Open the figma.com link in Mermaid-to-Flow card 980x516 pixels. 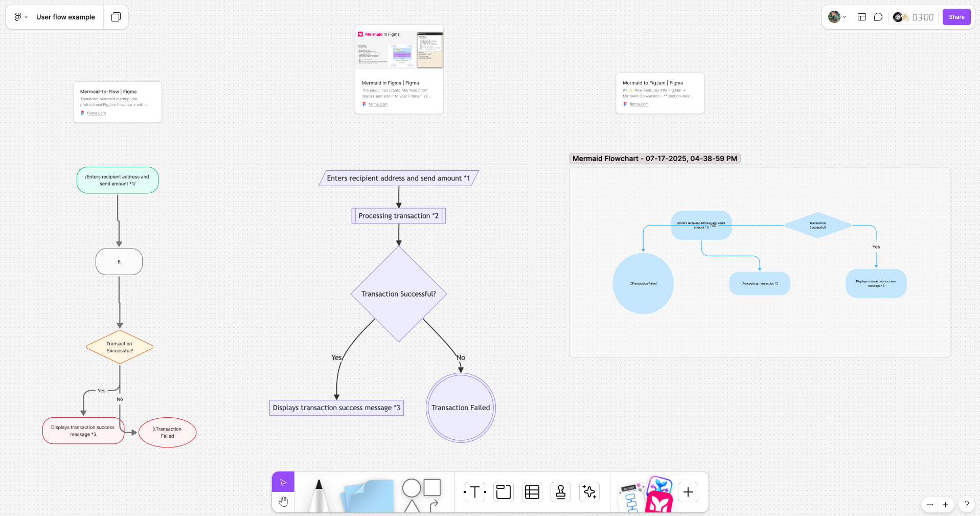coord(96,113)
